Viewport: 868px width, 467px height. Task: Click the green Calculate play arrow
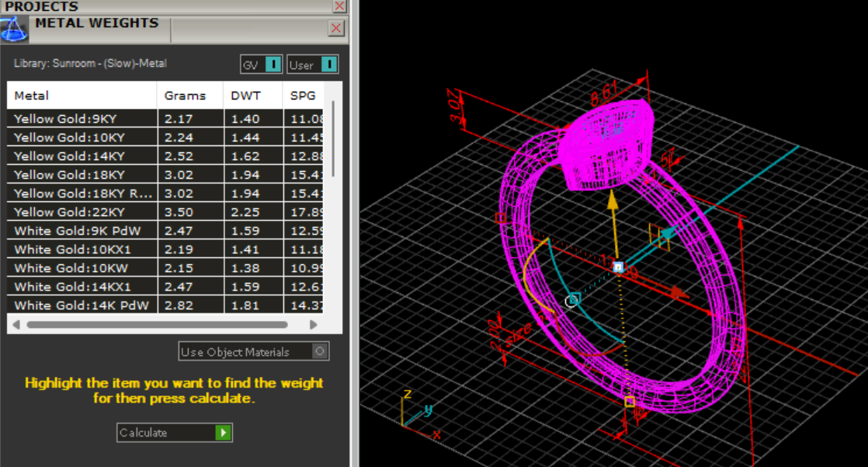point(223,433)
